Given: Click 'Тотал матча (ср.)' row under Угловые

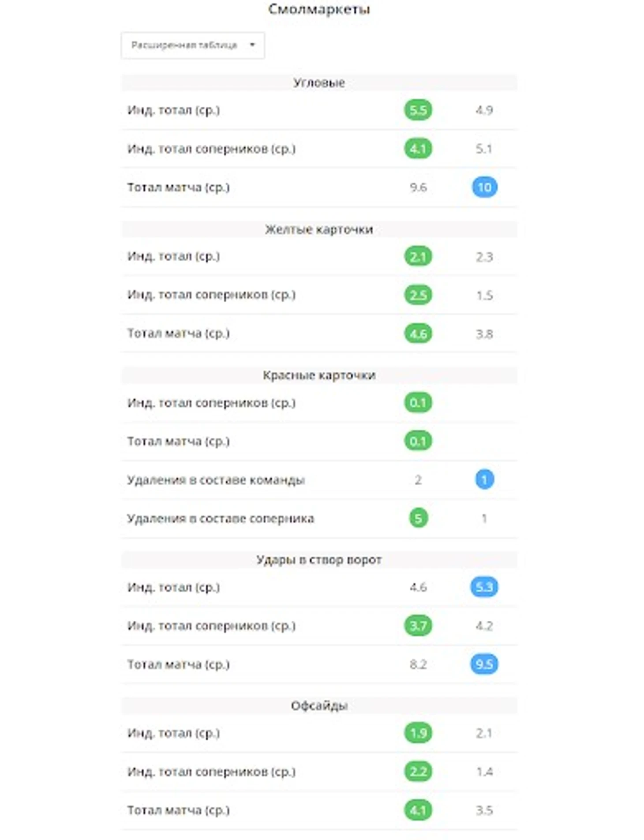Looking at the screenshot, I should (178, 187).
